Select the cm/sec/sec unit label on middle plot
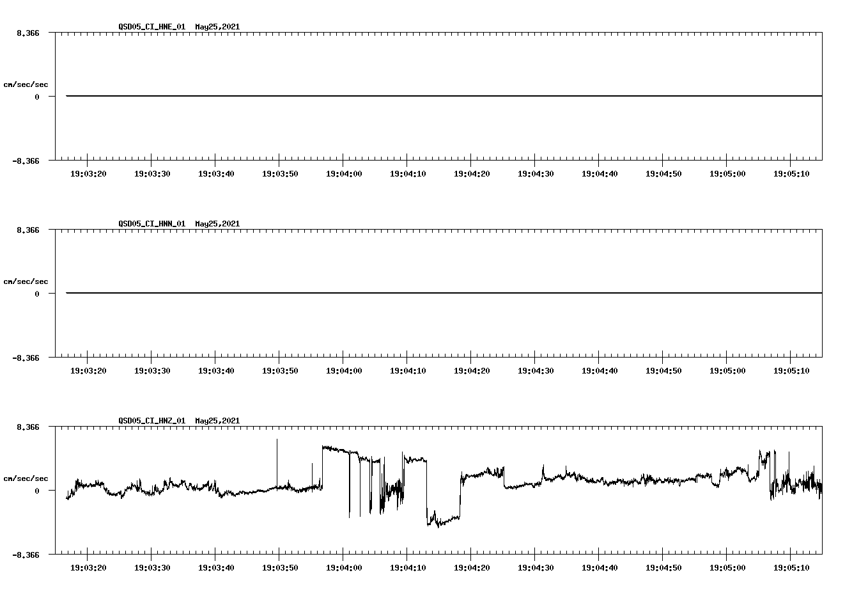The height and width of the screenshot is (591, 868). tap(26, 281)
